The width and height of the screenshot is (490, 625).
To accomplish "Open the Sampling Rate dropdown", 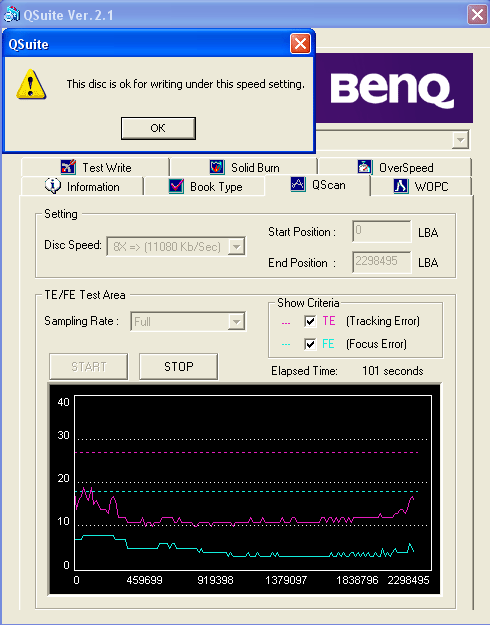I will [236, 322].
